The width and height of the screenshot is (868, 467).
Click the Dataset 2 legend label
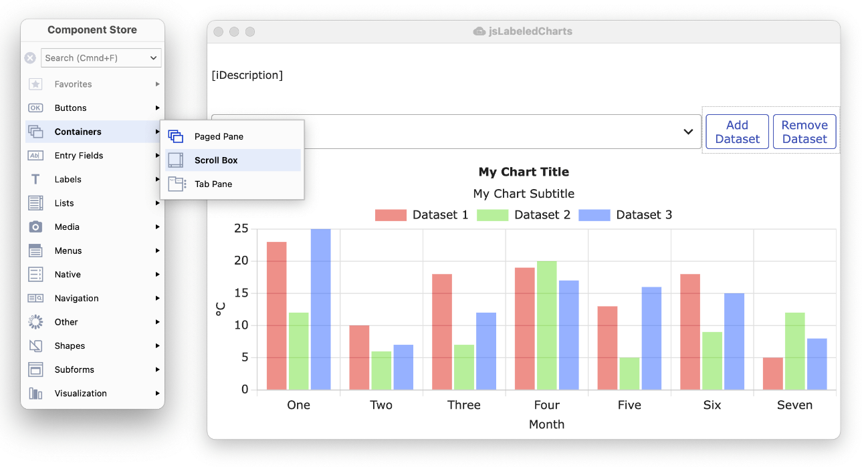542,215
